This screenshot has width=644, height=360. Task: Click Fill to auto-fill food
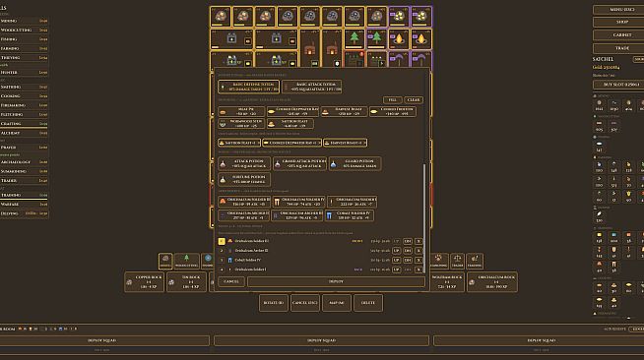click(x=392, y=100)
